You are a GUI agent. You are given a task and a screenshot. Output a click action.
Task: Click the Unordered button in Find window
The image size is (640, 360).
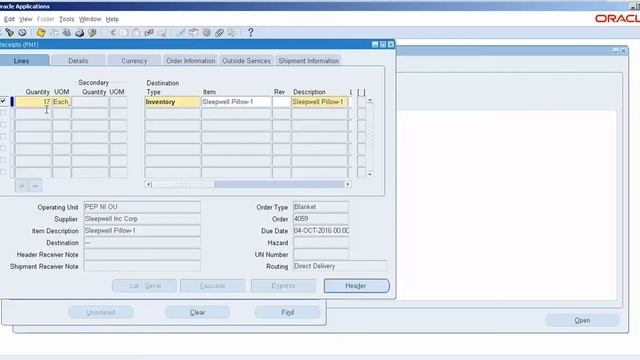pyautogui.click(x=100, y=312)
